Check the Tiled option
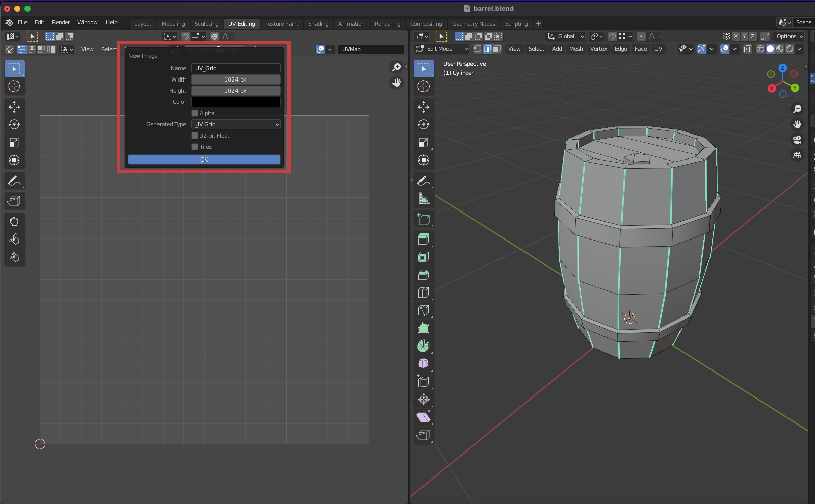 pos(195,147)
